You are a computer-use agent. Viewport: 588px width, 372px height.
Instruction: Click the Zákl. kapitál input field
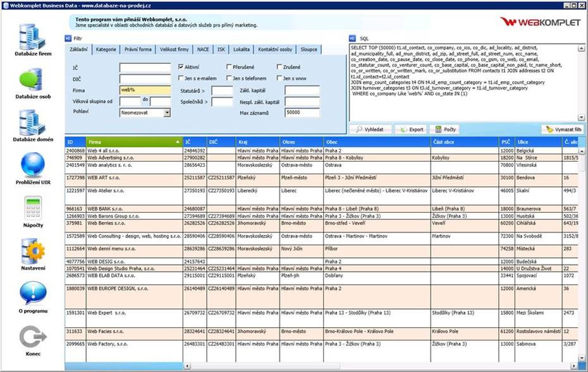pos(302,90)
